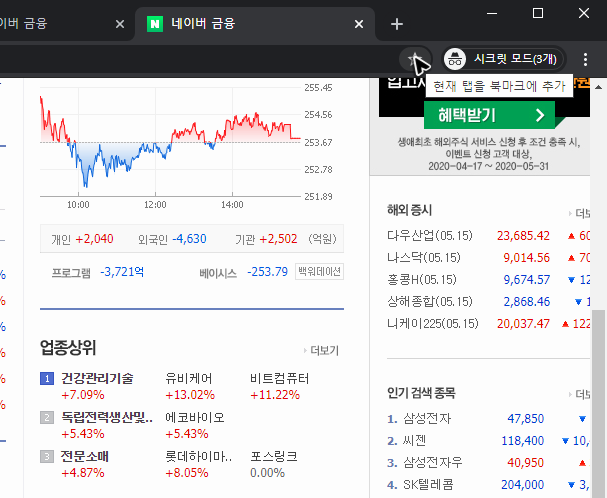Open 더보기 link beside 업종상위
The width and height of the screenshot is (607, 498).
click(x=322, y=351)
